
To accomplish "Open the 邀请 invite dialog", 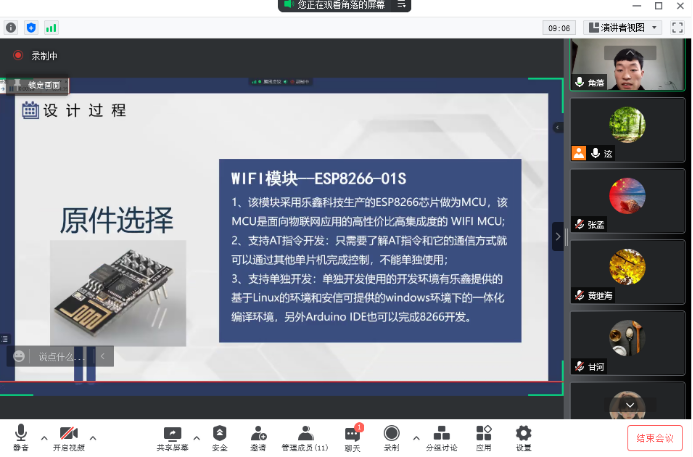I will 259,438.
